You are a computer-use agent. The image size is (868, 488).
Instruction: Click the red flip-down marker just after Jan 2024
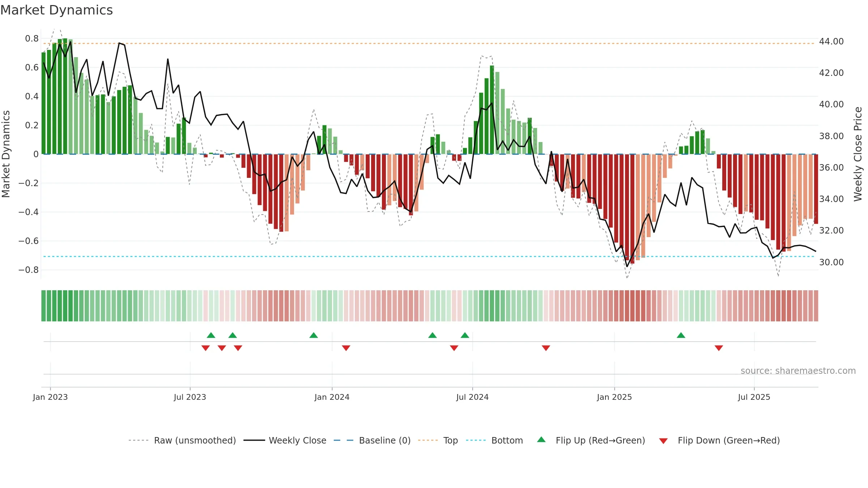(346, 348)
